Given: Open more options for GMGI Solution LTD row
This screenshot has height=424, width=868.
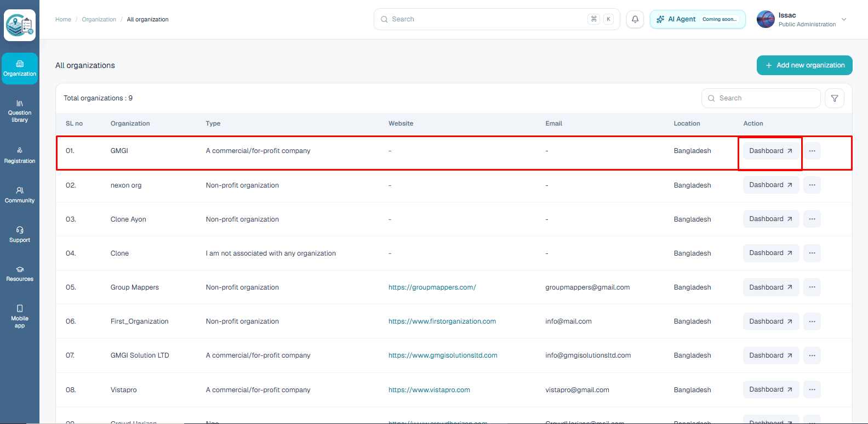Looking at the screenshot, I should (x=812, y=355).
